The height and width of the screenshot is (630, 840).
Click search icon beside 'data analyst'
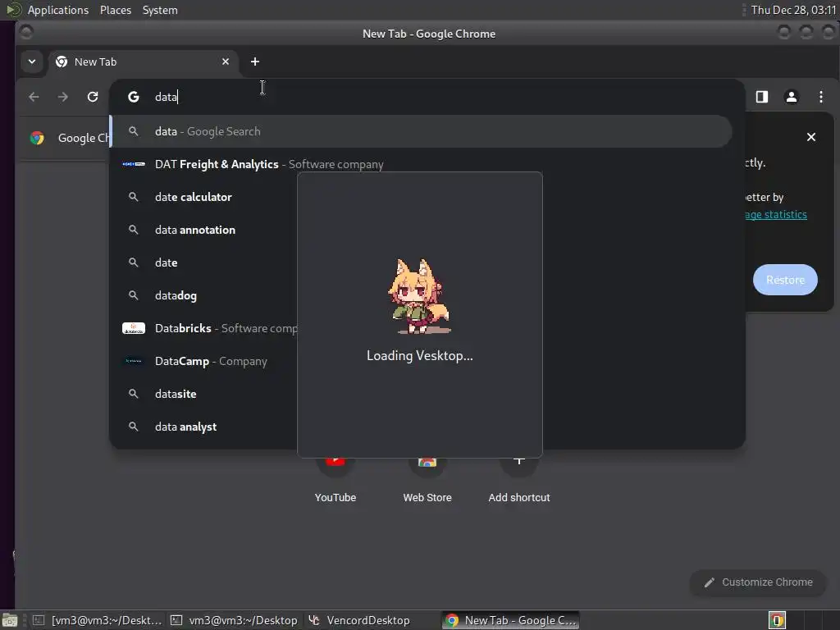pyautogui.click(x=134, y=427)
